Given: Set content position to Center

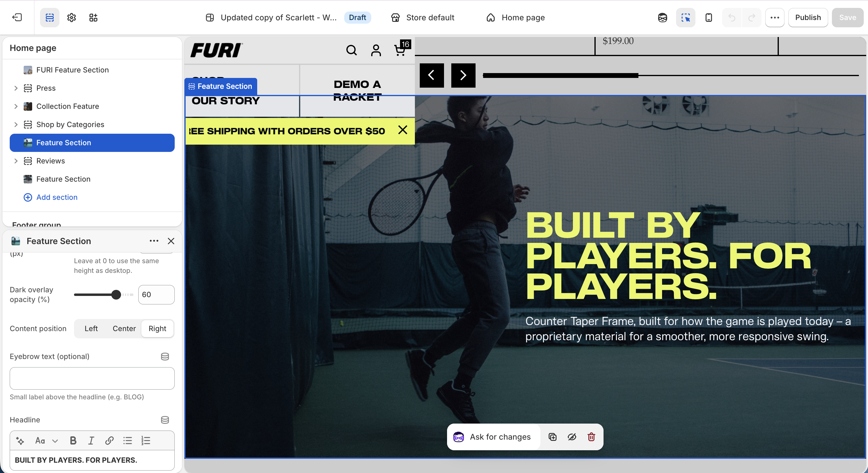Looking at the screenshot, I should (124, 328).
